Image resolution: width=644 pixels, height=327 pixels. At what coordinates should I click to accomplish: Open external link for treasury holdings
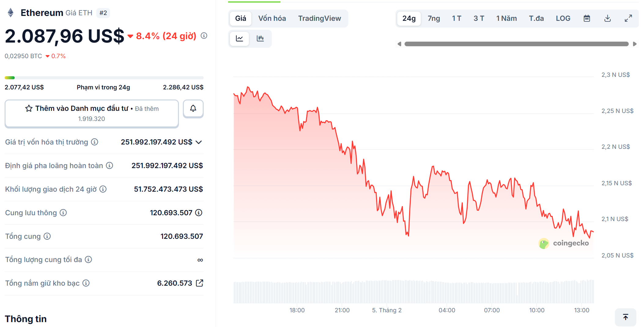coord(200,283)
